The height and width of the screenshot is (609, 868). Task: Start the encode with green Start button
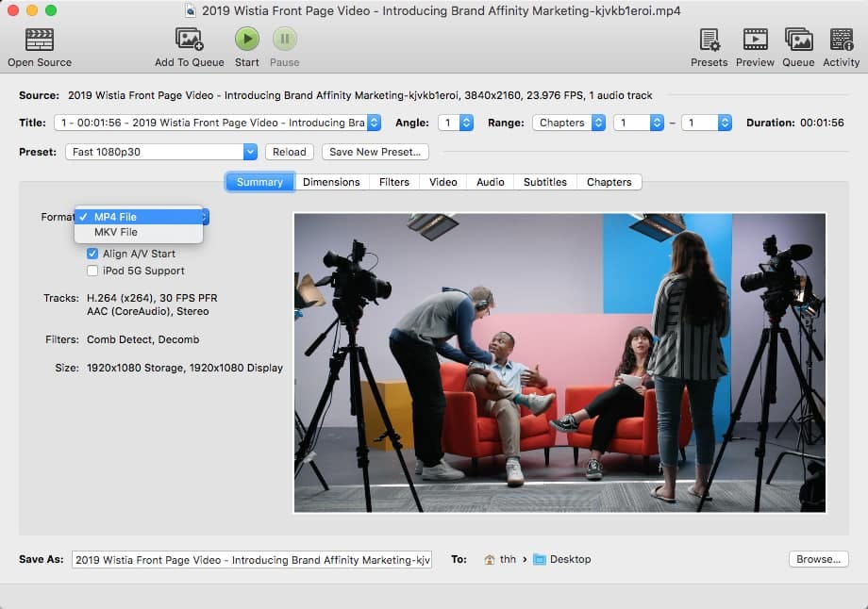247,39
